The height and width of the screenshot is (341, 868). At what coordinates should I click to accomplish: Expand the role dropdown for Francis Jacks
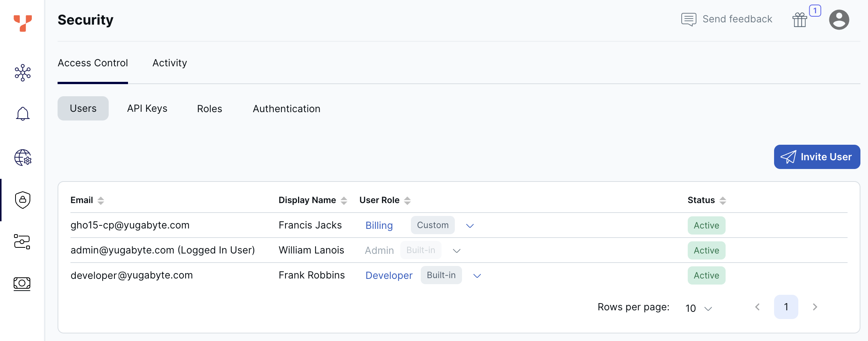click(470, 226)
